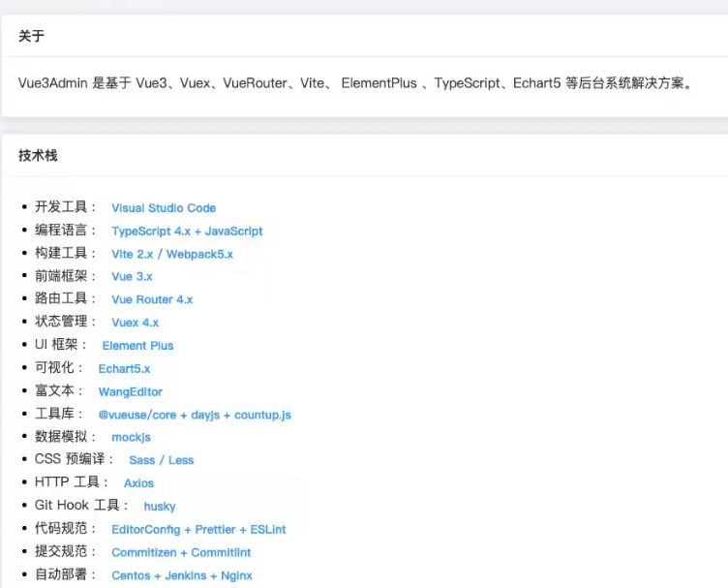Click the 开发工具 label
This screenshot has height=588, width=728.
coord(65,207)
